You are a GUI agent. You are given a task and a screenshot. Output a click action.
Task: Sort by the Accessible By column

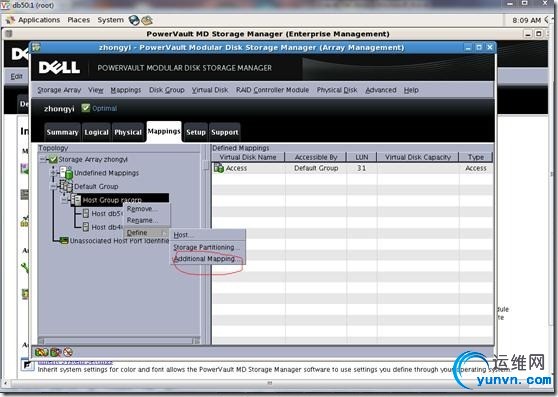(316, 157)
